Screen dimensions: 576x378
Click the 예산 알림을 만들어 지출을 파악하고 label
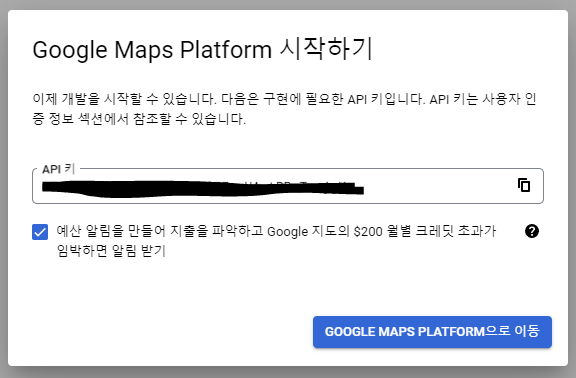point(276,241)
